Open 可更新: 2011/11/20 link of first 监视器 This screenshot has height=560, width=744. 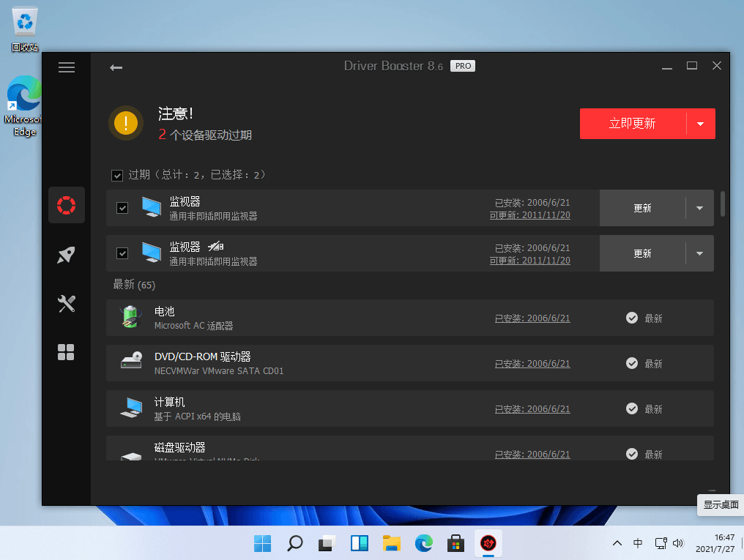pos(530,215)
